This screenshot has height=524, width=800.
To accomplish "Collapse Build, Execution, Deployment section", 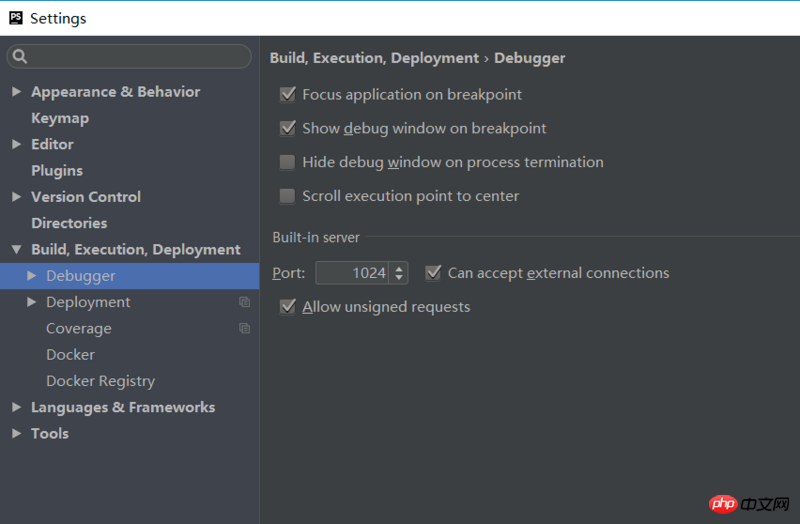I will 16,250.
